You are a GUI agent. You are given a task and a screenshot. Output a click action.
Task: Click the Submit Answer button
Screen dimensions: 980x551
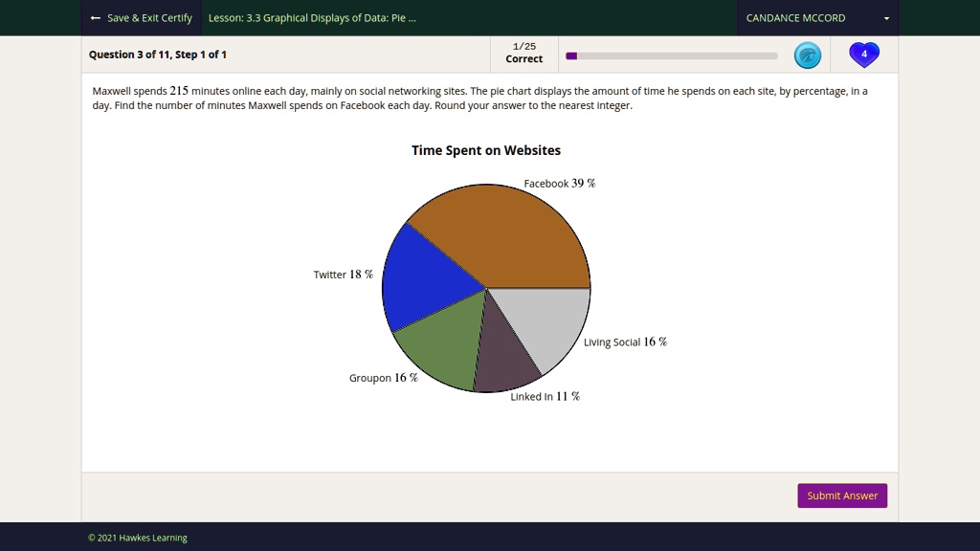(841, 496)
